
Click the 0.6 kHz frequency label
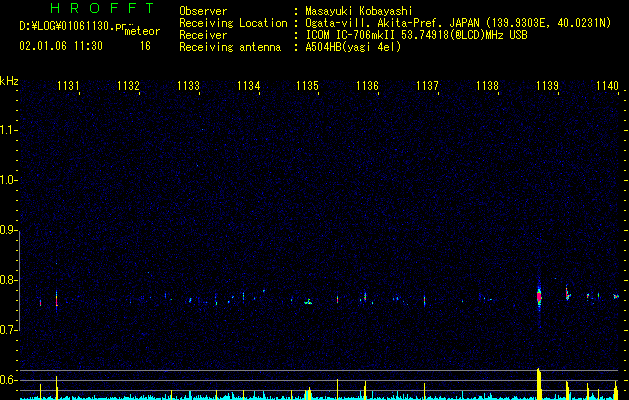(7, 380)
